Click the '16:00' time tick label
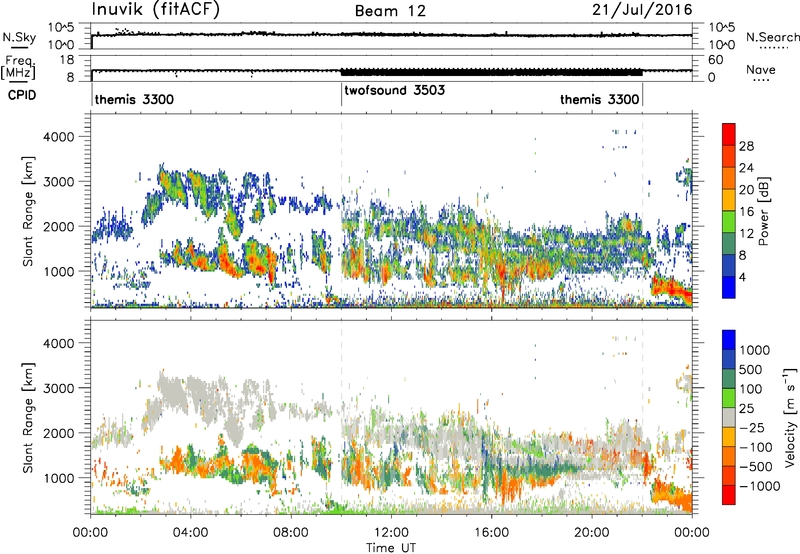Screen dimensions: 800x554 (x=491, y=533)
